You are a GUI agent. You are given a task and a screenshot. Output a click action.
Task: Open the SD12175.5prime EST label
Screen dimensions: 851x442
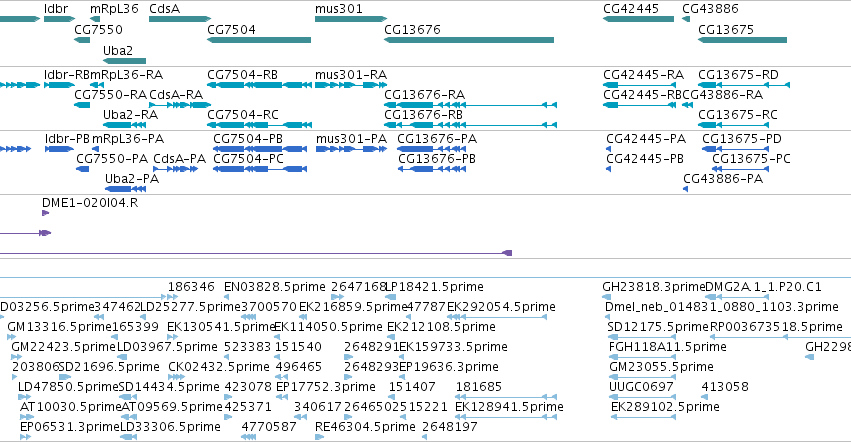pyautogui.click(x=658, y=326)
